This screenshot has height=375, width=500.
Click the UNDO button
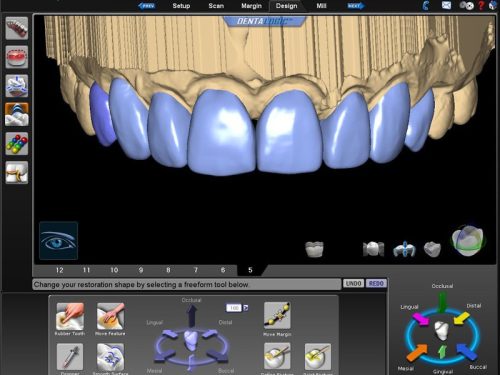(353, 283)
